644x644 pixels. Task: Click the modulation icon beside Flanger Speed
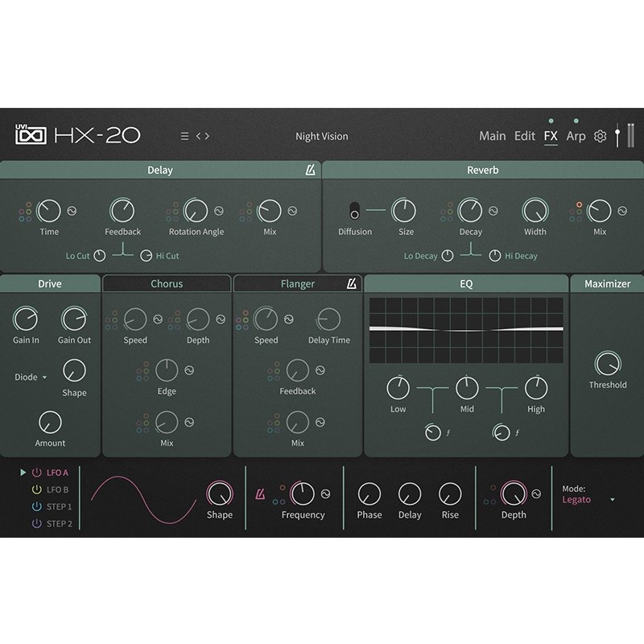(289, 319)
